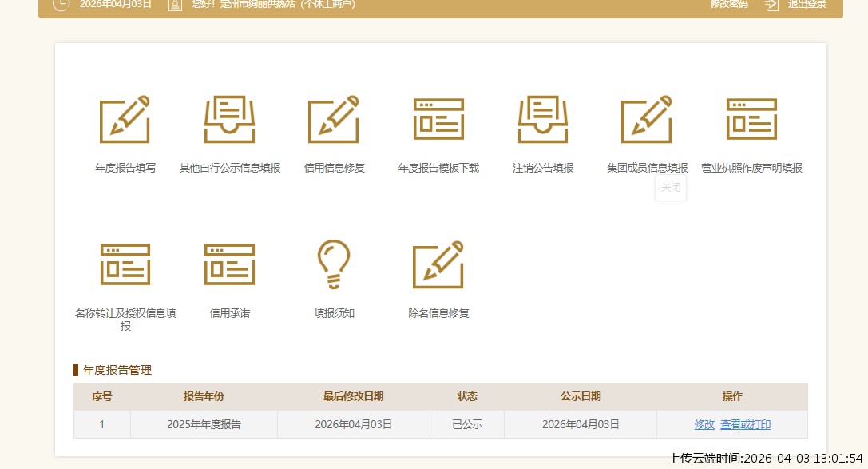The height and width of the screenshot is (469, 868).
Task: Click the 年度报告模板下载 download icon
Action: pyautogui.click(x=438, y=118)
